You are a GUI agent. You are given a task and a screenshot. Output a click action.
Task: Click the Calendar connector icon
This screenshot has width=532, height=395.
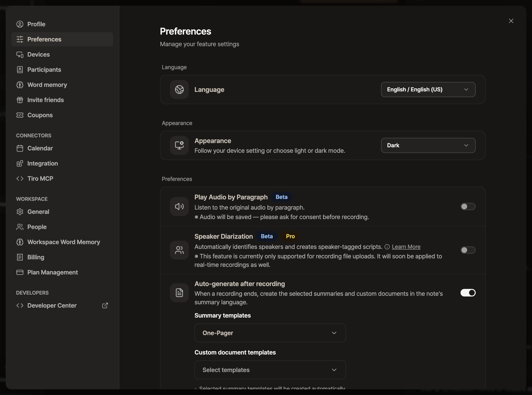pos(20,148)
